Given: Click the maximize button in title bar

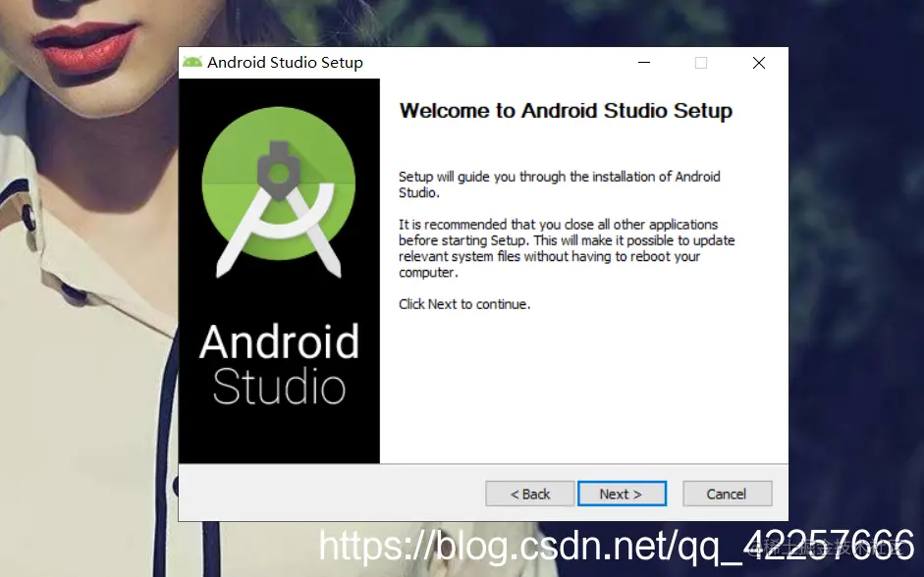Looking at the screenshot, I should click(x=701, y=63).
